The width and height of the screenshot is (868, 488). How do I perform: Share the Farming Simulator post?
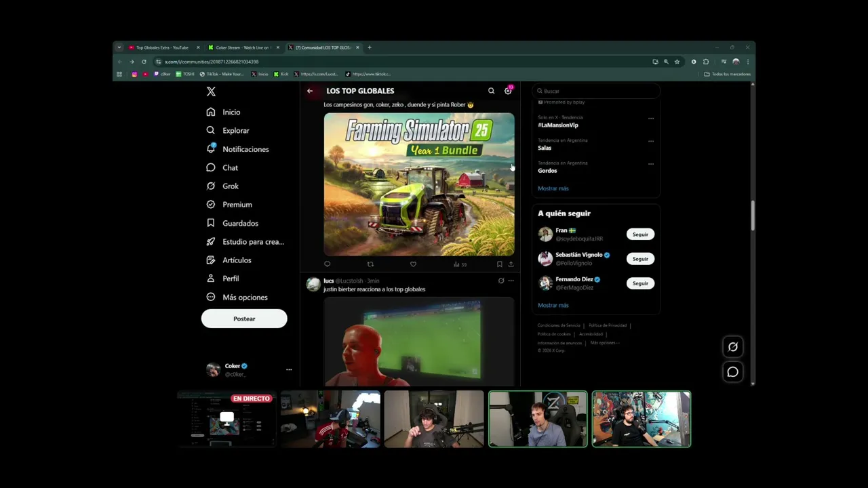tap(511, 264)
